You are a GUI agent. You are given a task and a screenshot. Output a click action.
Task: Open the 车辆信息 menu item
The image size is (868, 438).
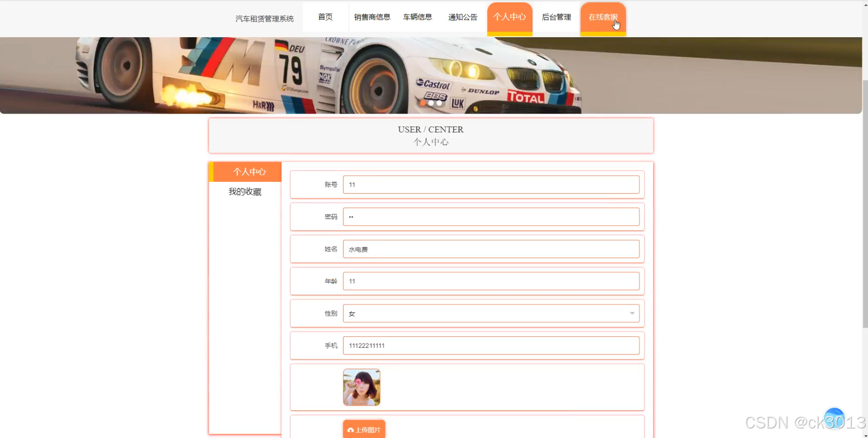(417, 17)
